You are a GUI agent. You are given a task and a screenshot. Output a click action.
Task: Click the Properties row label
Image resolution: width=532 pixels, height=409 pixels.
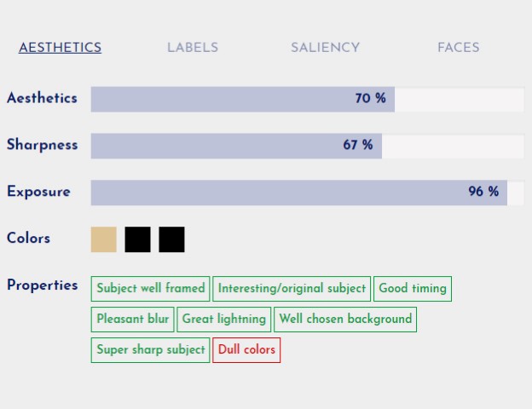43,285
